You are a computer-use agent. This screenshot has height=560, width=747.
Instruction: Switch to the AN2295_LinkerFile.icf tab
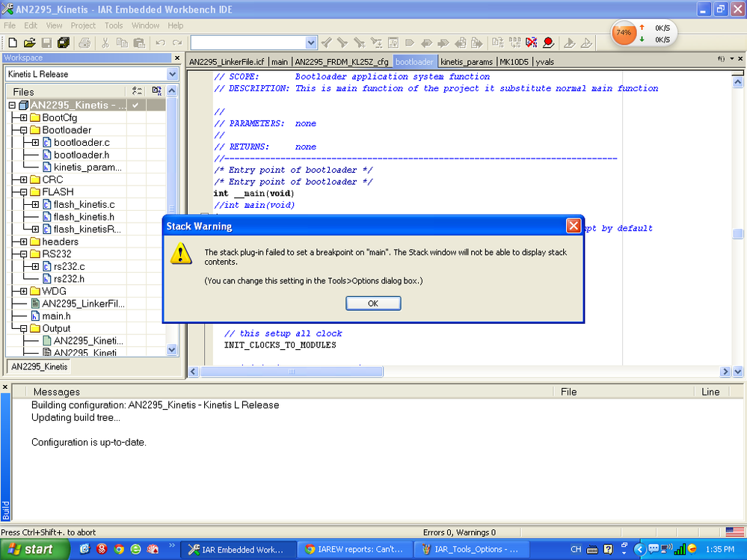[227, 62]
